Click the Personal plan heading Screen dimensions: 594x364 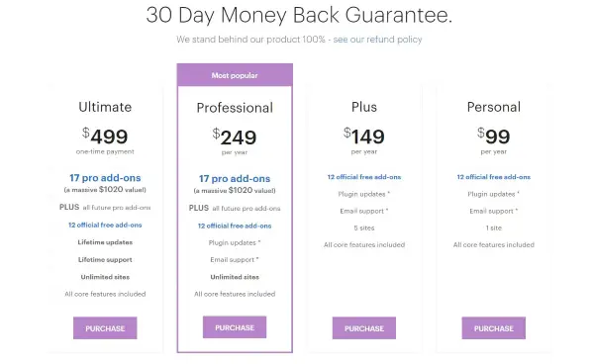click(494, 107)
